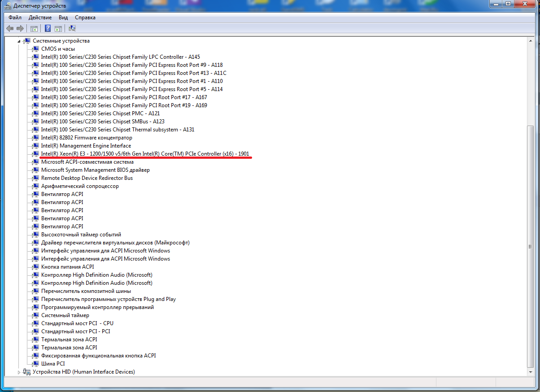Select Microsoft System Management BIOS драйвер
This screenshot has height=392, width=540.
pyautogui.click(x=96, y=170)
